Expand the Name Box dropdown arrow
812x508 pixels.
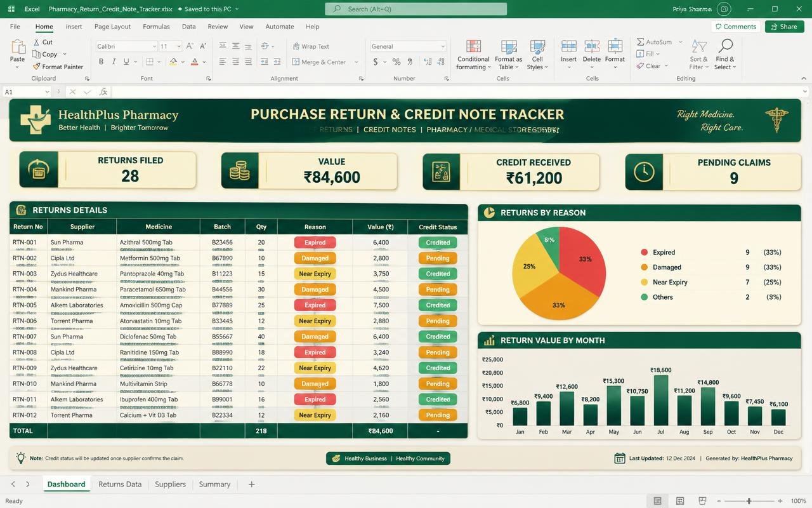click(47, 92)
